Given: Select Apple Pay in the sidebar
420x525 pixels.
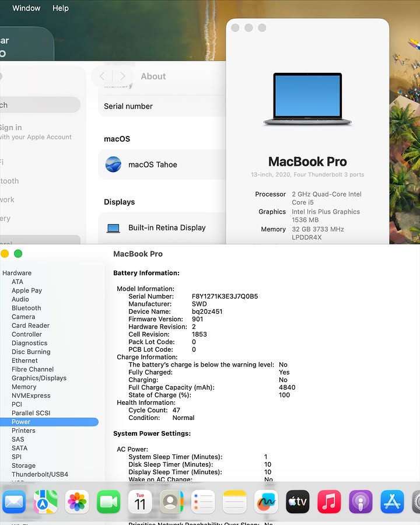Looking at the screenshot, I should [27, 290].
